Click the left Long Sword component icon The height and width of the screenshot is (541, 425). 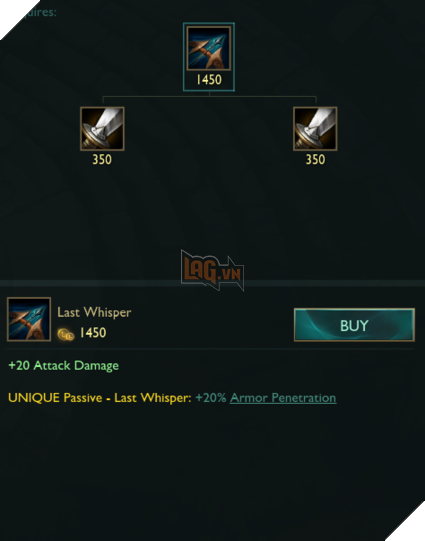[102, 129]
